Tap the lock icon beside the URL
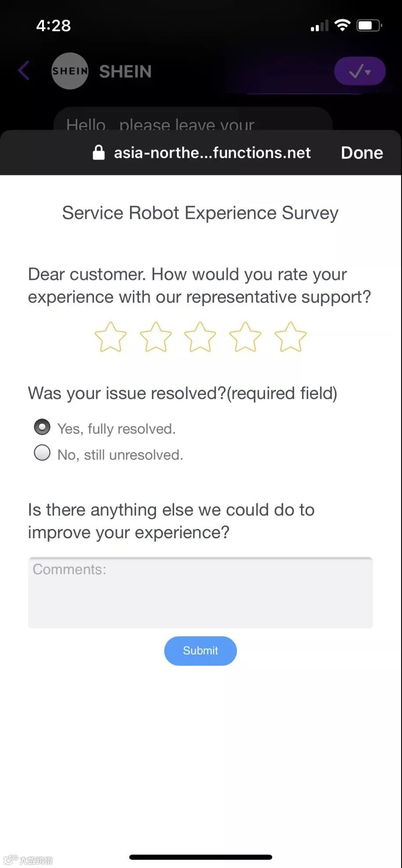 99,153
